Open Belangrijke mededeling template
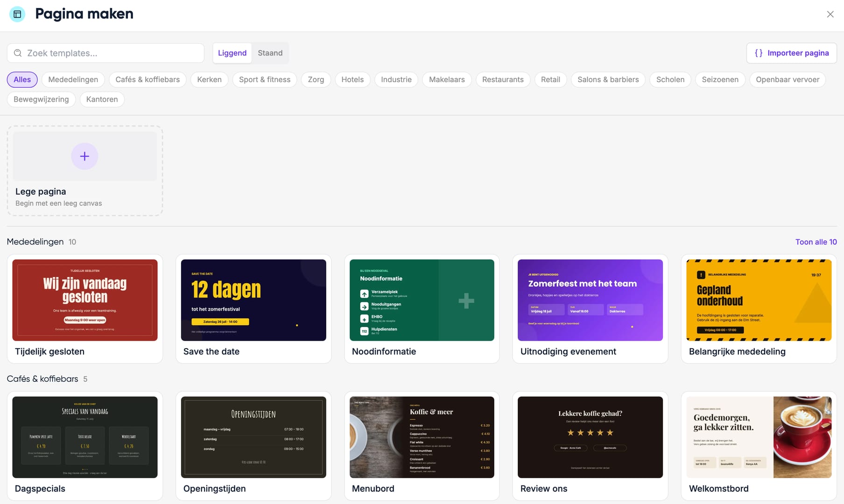844x504 pixels. pos(759,309)
